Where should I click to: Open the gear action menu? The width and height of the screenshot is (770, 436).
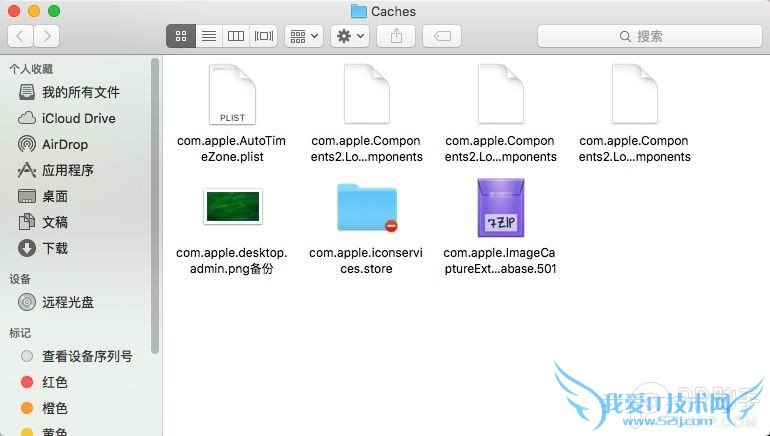350,36
